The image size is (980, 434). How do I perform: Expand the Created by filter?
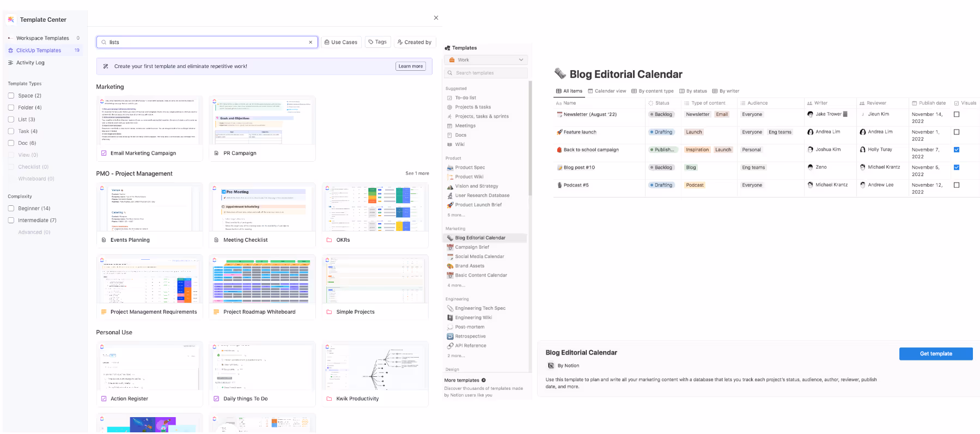click(415, 42)
